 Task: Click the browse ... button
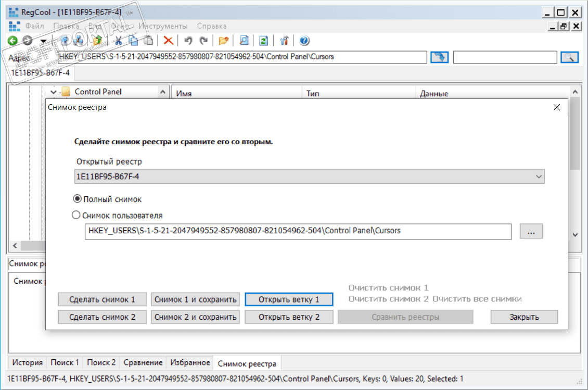531,231
